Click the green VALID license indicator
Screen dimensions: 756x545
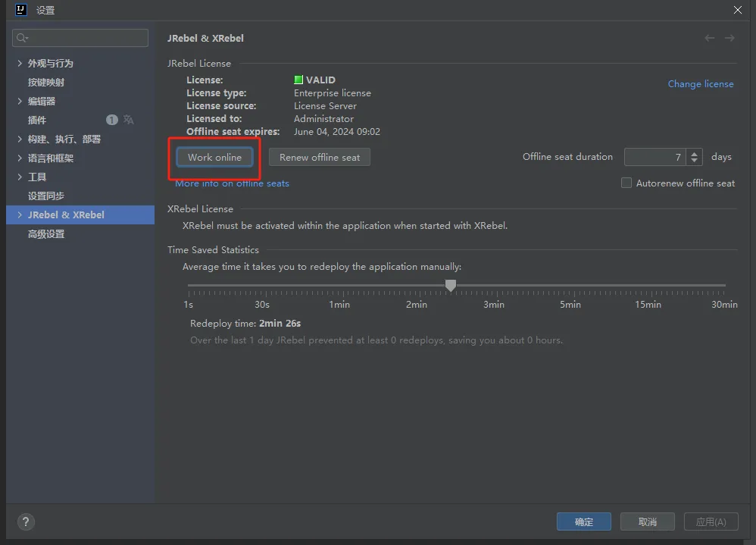(x=298, y=80)
